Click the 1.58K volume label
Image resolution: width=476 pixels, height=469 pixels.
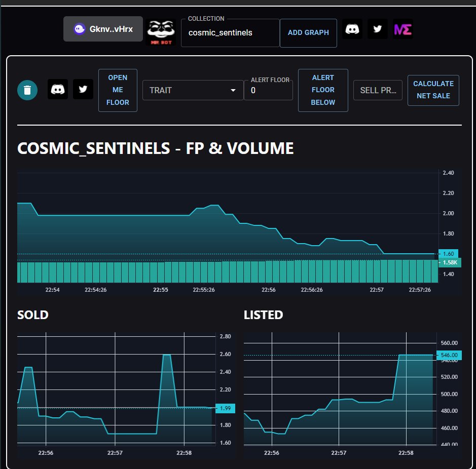click(x=450, y=262)
